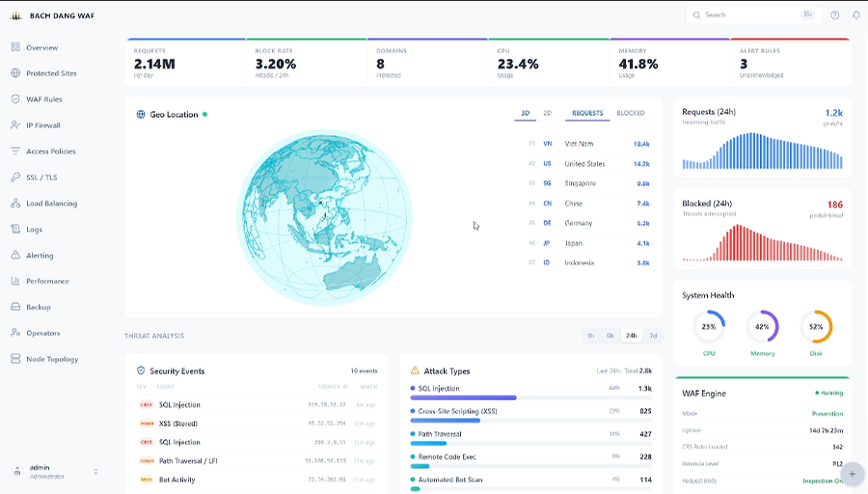Select the REQUESTS tab in Geo Location
Image resolution: width=868 pixels, height=494 pixels.
[587, 113]
